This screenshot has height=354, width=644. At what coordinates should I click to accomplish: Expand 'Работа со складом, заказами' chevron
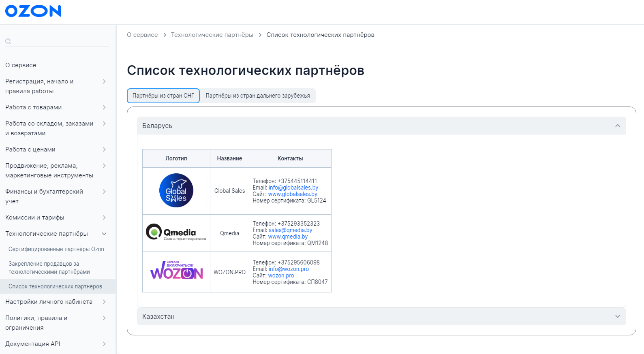104,124
